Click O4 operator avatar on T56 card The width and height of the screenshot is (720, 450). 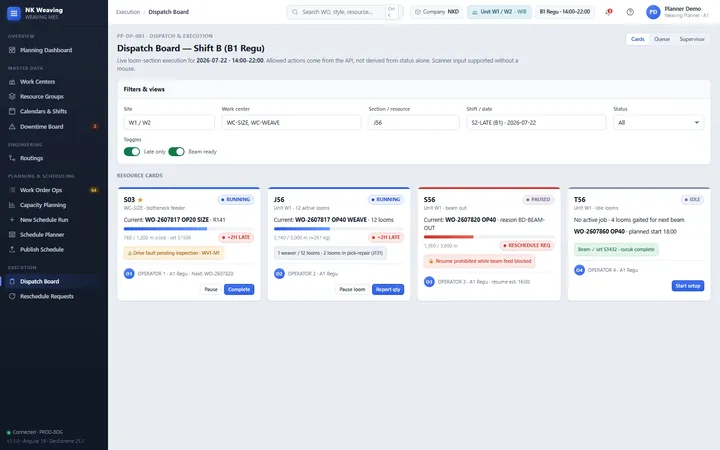(579, 270)
